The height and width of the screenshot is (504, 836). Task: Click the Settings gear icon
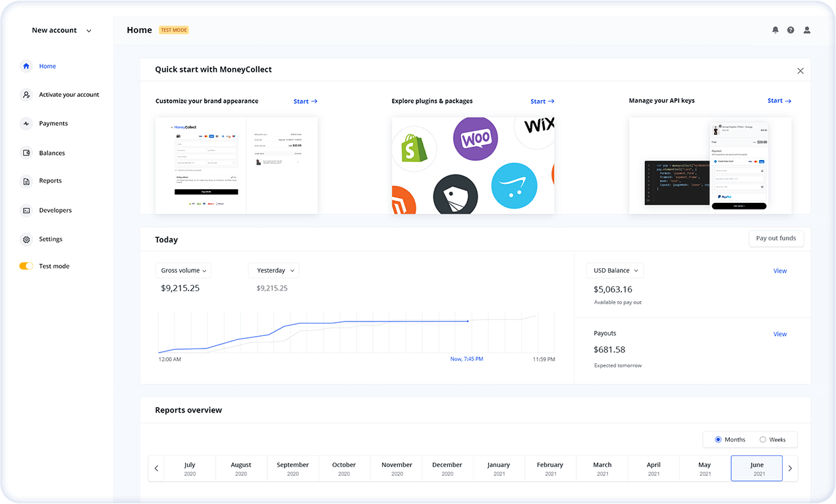(x=26, y=240)
